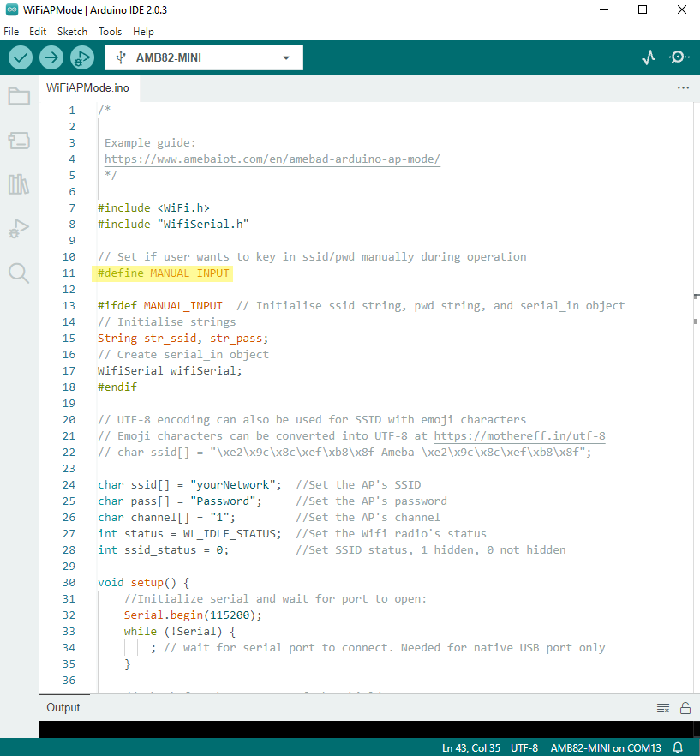Viewport: 700px width, 756px height.
Task: Open the Sketchbook folder panel
Action: (19, 96)
